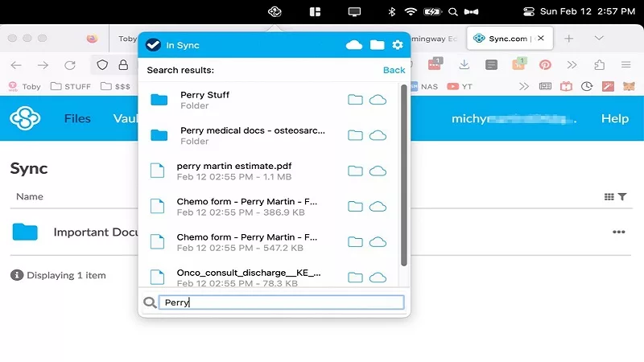Go back in browser history
This screenshot has height=362, width=644.
(16, 65)
